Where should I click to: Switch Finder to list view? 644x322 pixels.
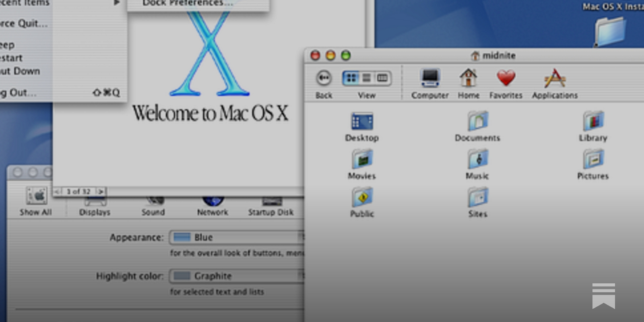pos(366,78)
